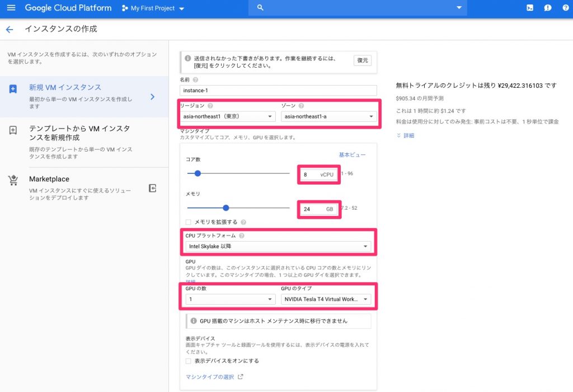Viewport: 573px width, 392px height.
Task: Enable メモリを拡張する checkbox
Action: pyautogui.click(x=189, y=222)
